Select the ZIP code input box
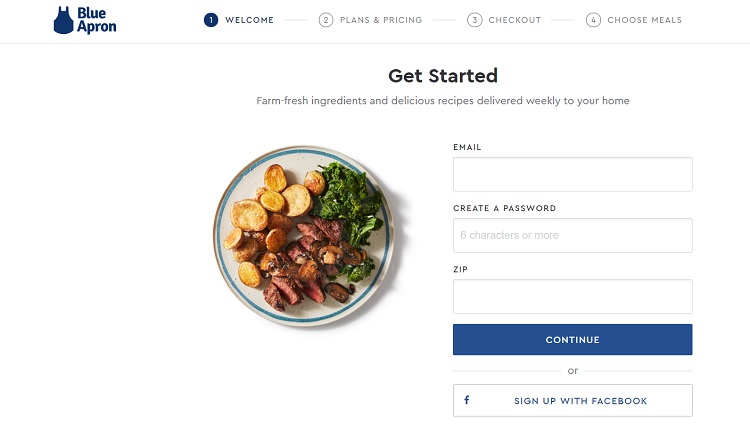750x426 pixels. click(572, 296)
